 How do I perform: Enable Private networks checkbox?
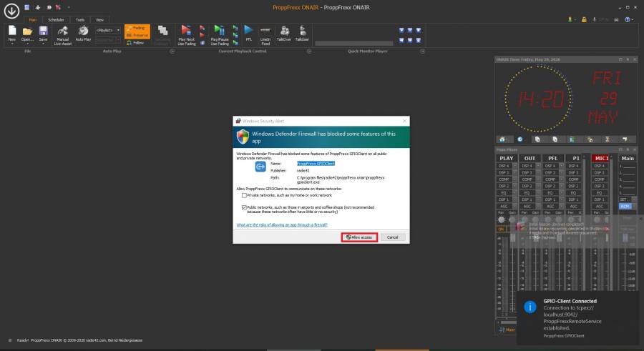coord(243,195)
